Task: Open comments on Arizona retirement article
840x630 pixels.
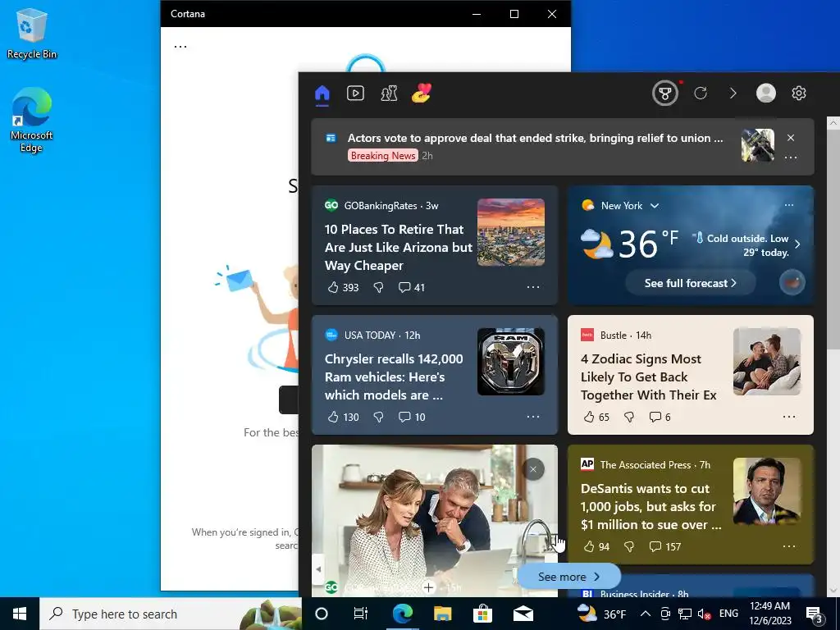Action: pyautogui.click(x=412, y=288)
